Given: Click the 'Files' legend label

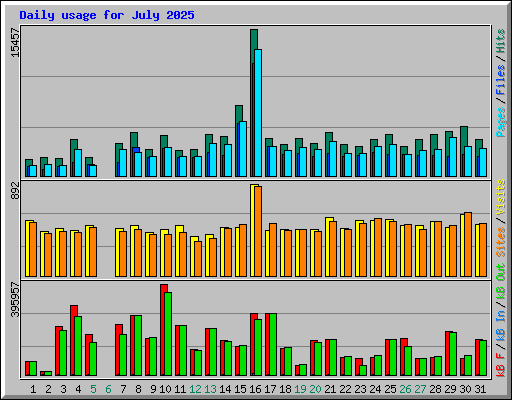Looking at the screenshot, I should coord(500,80).
